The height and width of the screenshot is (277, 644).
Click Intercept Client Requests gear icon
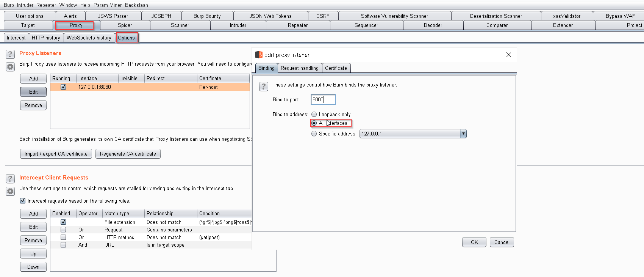pyautogui.click(x=10, y=191)
